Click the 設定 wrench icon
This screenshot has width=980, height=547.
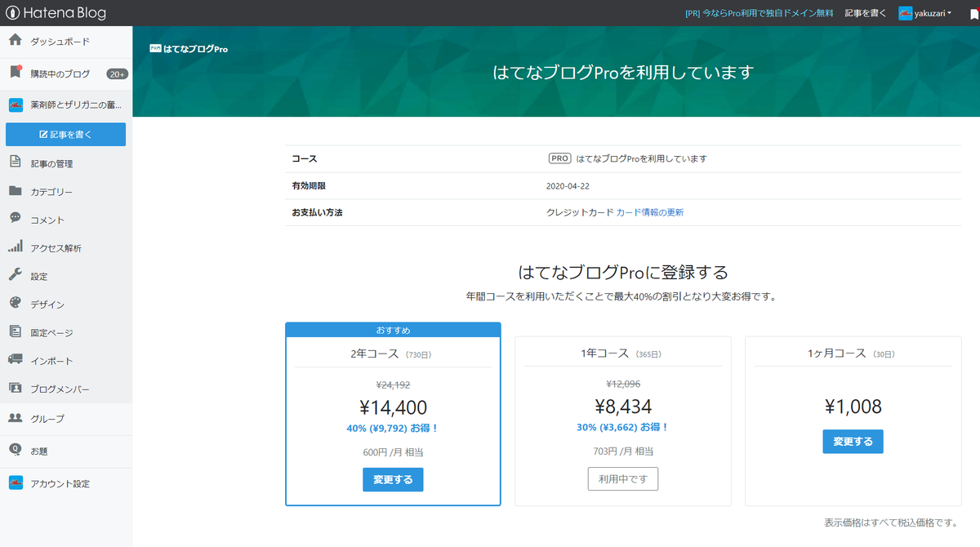[15, 275]
